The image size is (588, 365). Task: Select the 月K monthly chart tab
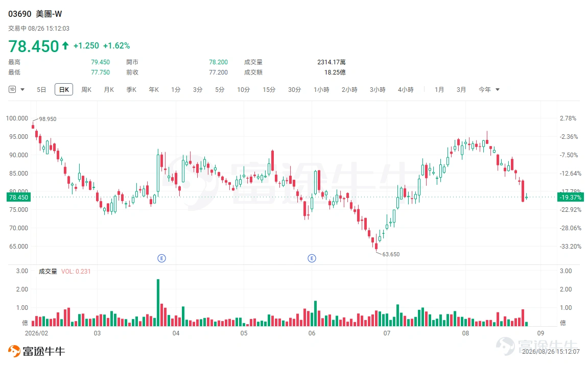click(109, 89)
